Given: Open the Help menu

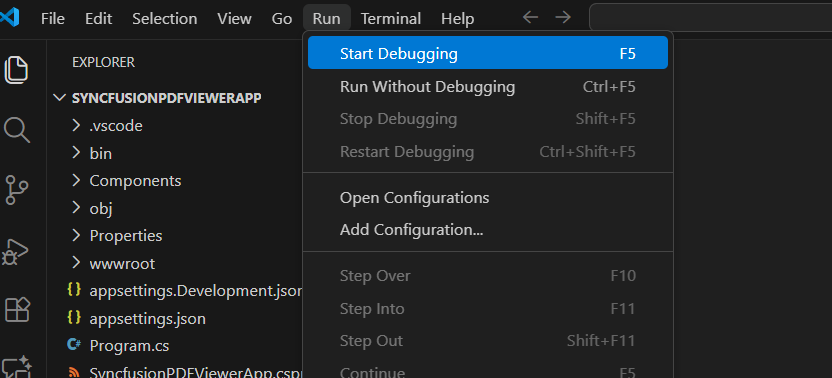Looking at the screenshot, I should click(457, 19).
